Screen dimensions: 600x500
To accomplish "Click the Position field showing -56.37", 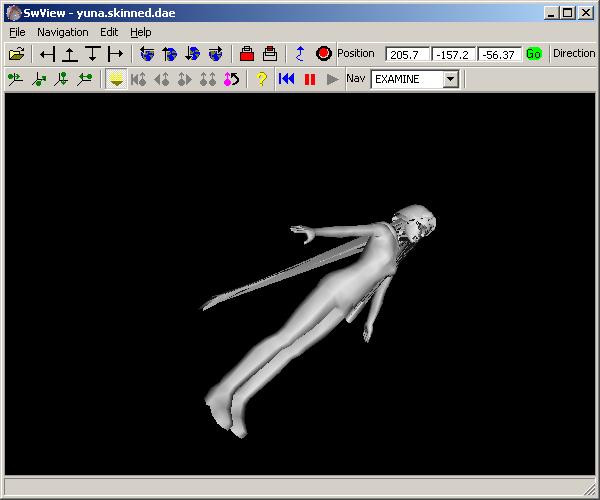I will pyautogui.click(x=499, y=54).
